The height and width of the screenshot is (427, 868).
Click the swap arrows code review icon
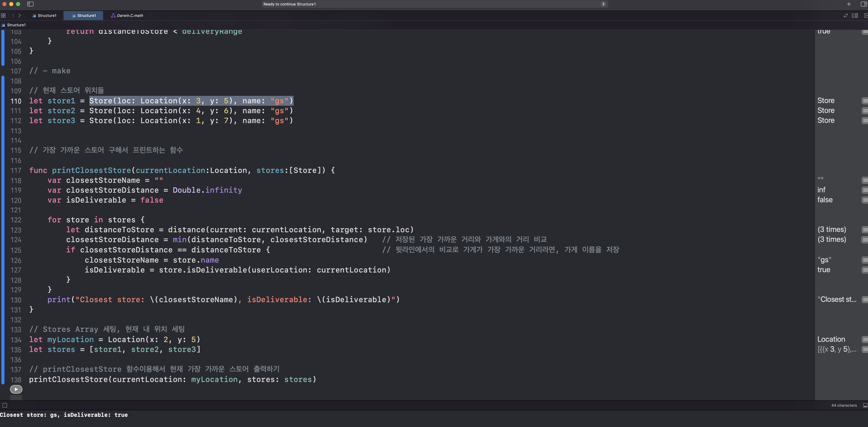(x=845, y=16)
